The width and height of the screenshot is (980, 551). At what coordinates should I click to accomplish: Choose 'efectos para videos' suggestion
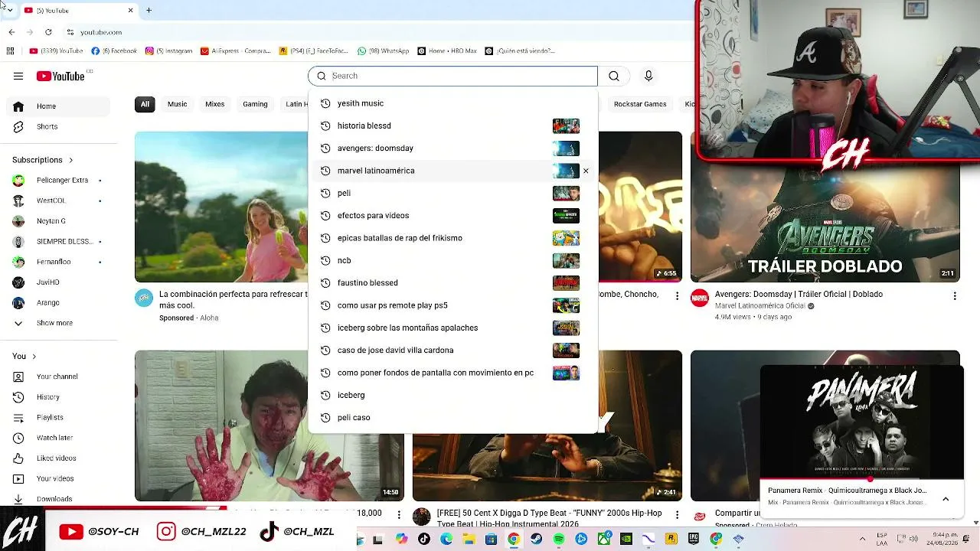coord(452,215)
